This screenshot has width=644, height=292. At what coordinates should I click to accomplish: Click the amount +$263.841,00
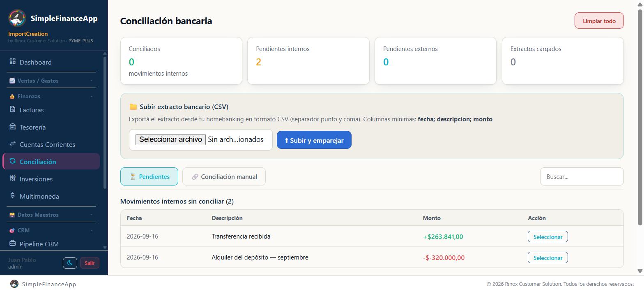443,236
